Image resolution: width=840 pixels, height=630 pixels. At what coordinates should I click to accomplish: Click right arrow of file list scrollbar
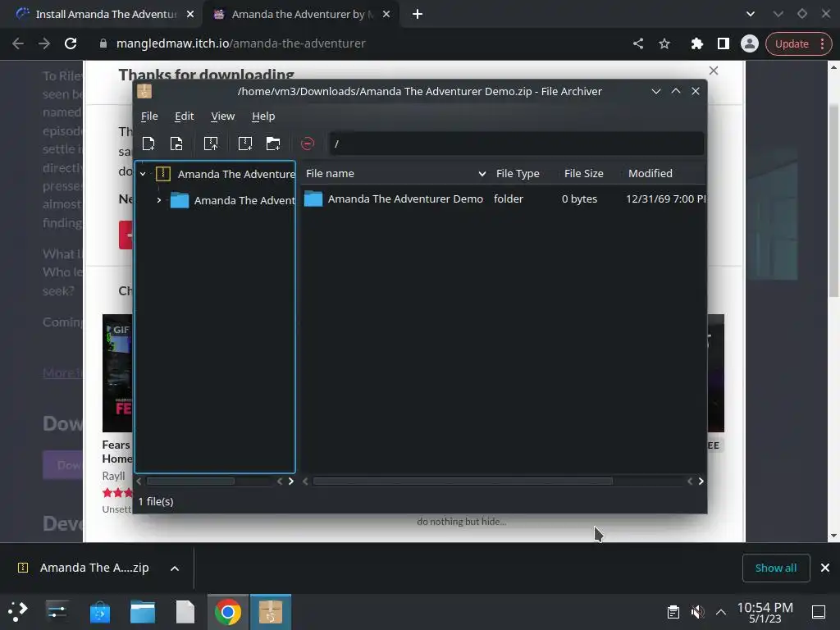[x=701, y=481]
